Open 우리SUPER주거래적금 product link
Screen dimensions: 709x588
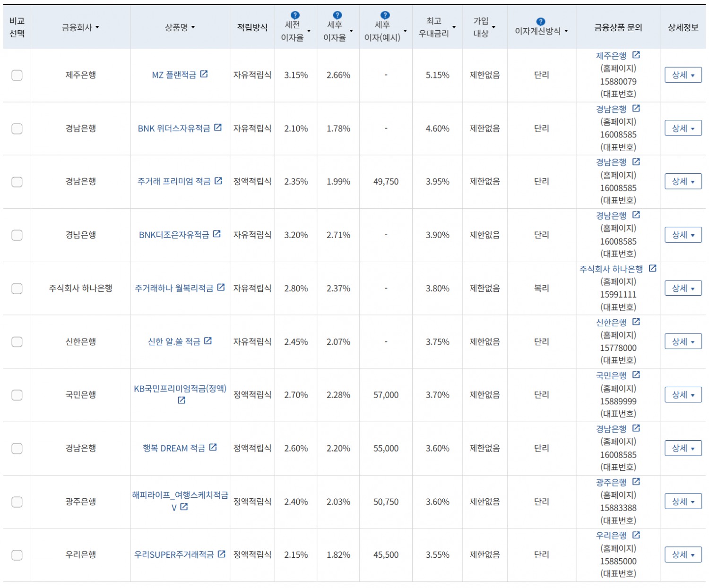(x=174, y=554)
